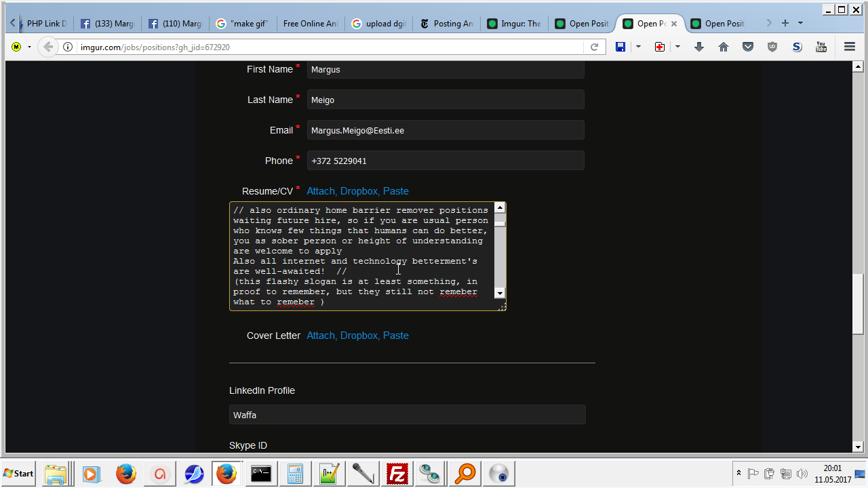
Task: Click the page vertical scrollbar thumb
Action: [x=858, y=303]
